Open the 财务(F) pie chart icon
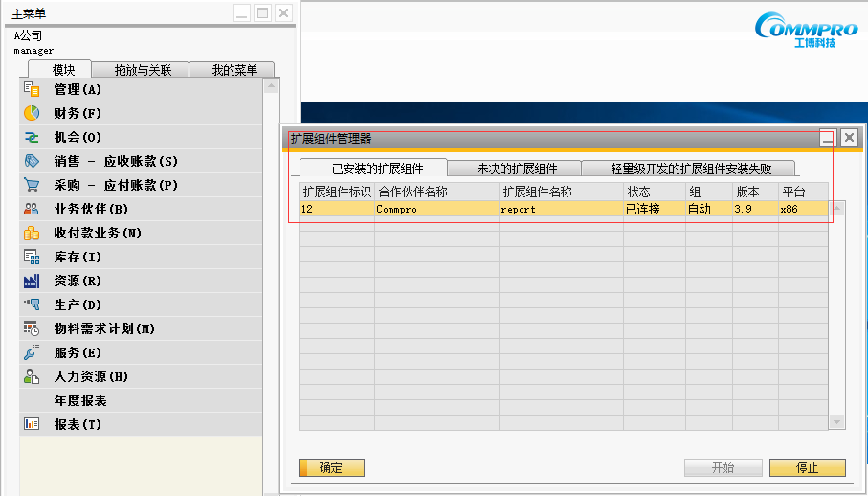 tap(32, 113)
